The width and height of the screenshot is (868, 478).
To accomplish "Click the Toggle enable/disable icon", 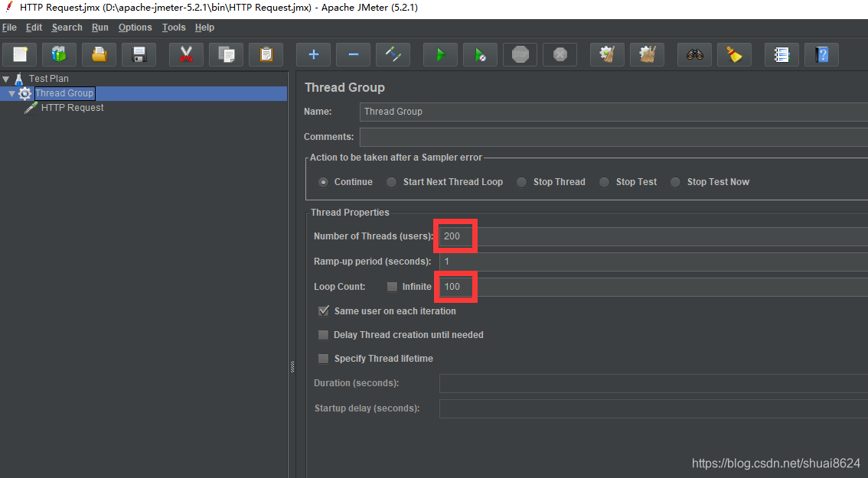I will pos(393,55).
